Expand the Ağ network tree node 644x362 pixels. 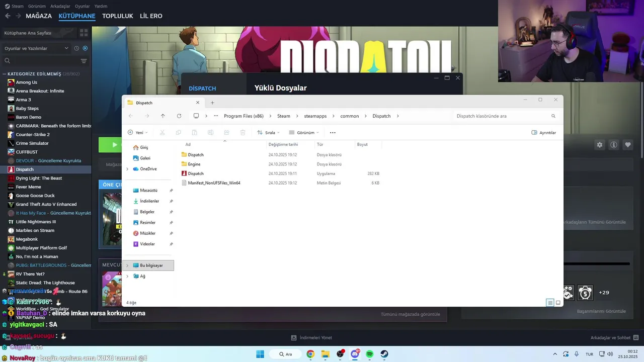[x=127, y=276]
